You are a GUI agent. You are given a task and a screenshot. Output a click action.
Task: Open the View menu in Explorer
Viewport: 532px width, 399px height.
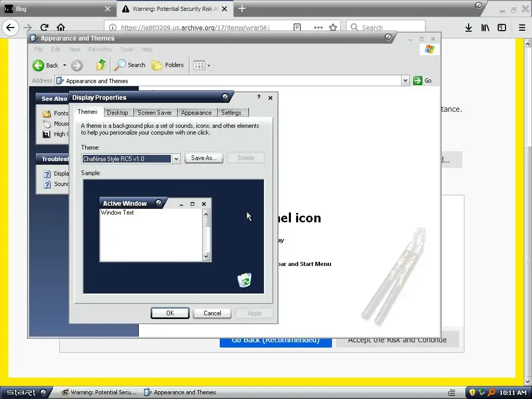coord(74,49)
